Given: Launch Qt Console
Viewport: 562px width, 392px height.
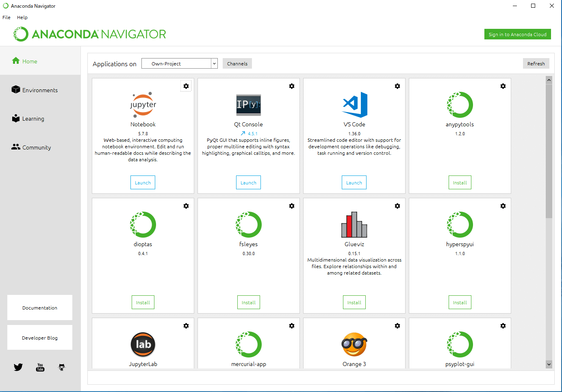Looking at the screenshot, I should pos(248,182).
